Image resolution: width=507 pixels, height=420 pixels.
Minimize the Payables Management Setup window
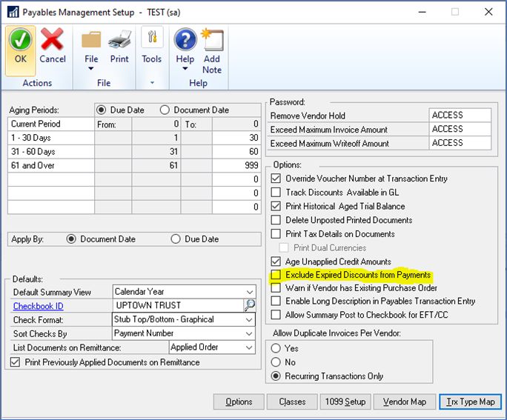click(422, 12)
